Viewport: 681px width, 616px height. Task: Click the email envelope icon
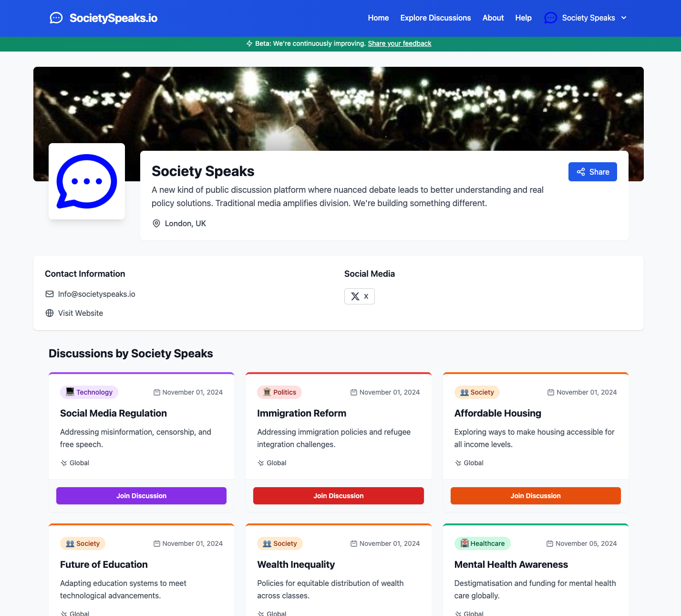(x=50, y=294)
